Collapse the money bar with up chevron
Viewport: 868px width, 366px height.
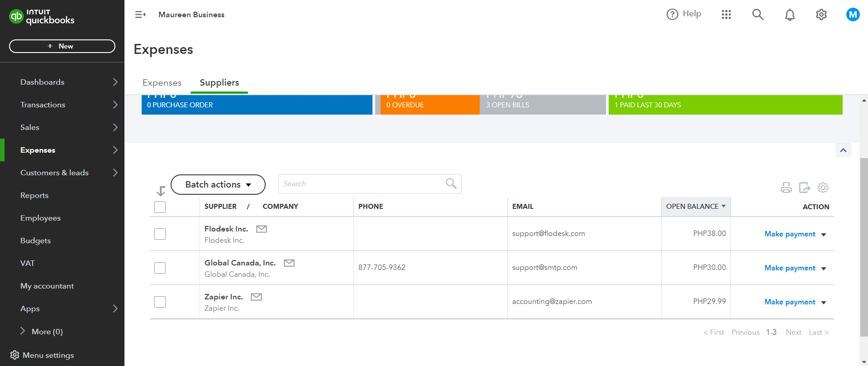pyautogui.click(x=843, y=150)
